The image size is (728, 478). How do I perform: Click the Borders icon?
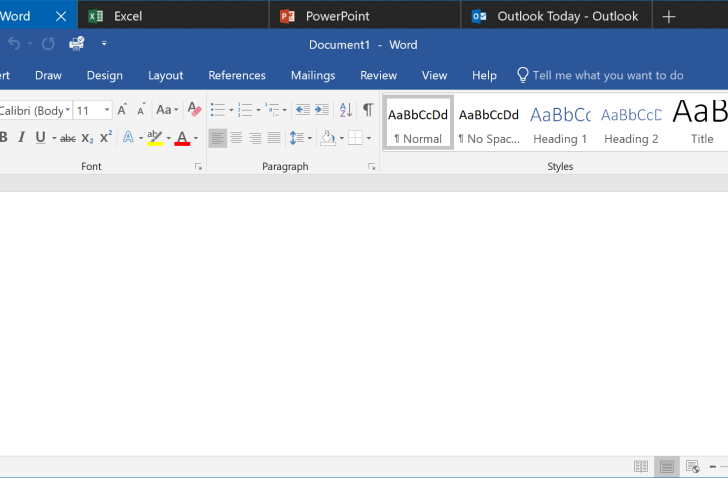click(x=355, y=138)
